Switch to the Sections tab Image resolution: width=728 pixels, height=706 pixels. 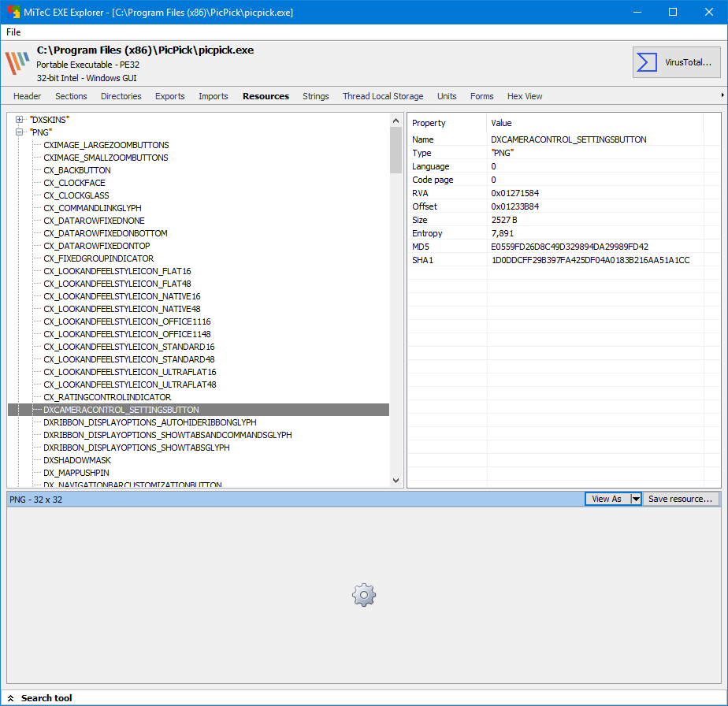pos(71,96)
